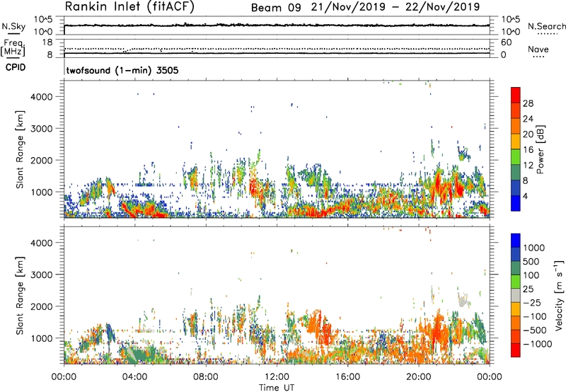Click the dotted Nave trace in frequency panel
Screen dimensions: 566x392
coord(277,49)
